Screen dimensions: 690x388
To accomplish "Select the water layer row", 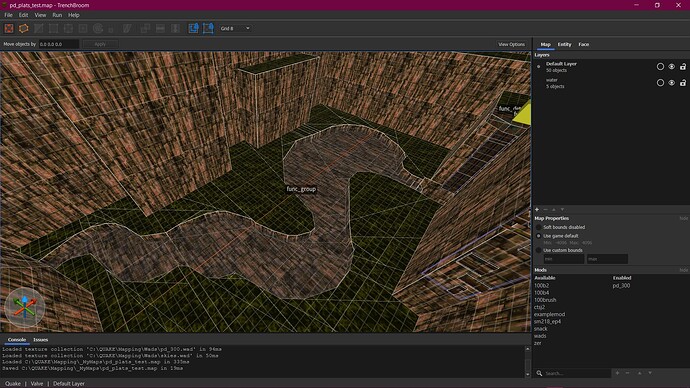I will 611,83.
